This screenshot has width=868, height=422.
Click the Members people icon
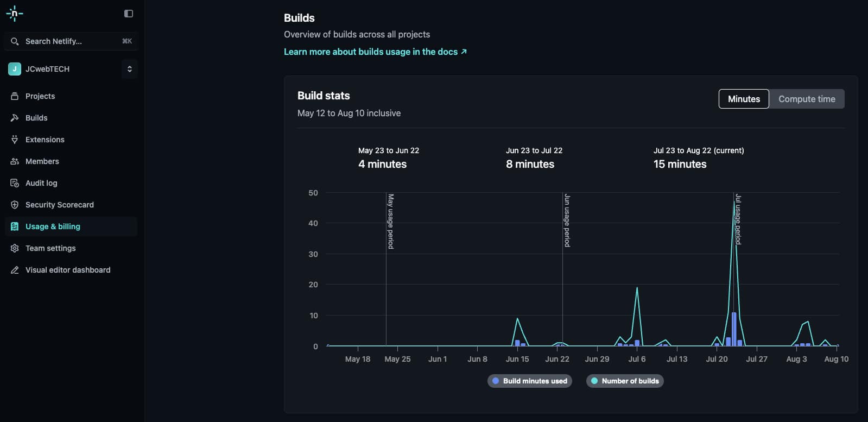click(15, 161)
